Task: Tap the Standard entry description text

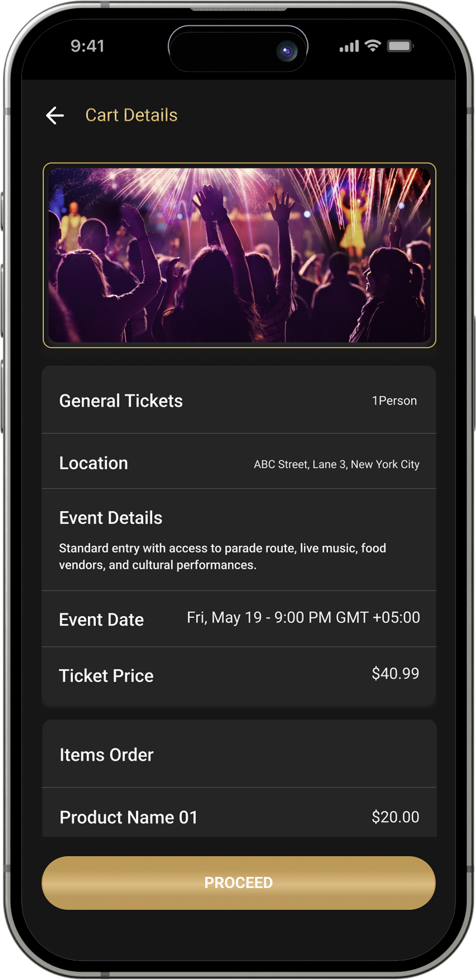Action: coord(222,556)
